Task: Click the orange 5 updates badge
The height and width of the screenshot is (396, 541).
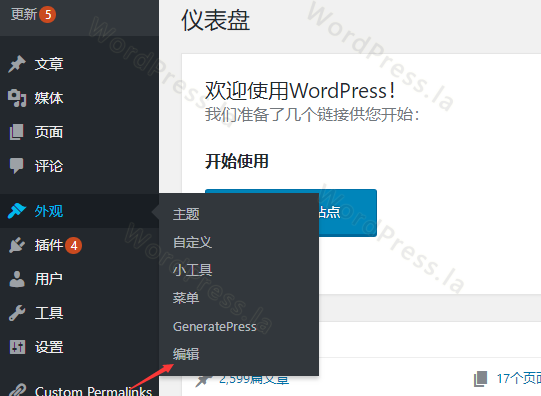Action: 48,14
